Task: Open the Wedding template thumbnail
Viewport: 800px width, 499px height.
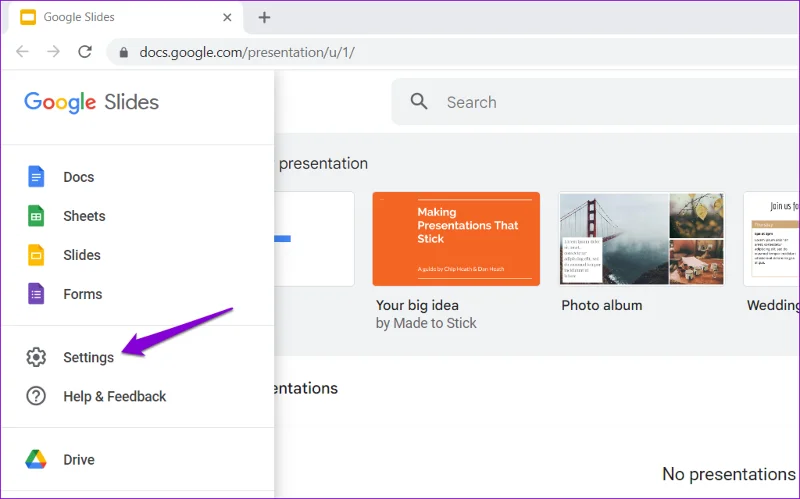Action: [771, 239]
